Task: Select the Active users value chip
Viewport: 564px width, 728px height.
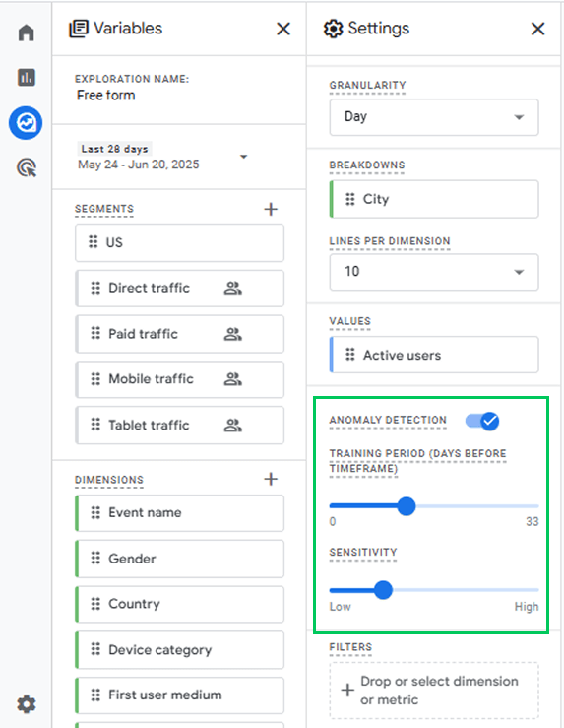Action: pos(434,356)
